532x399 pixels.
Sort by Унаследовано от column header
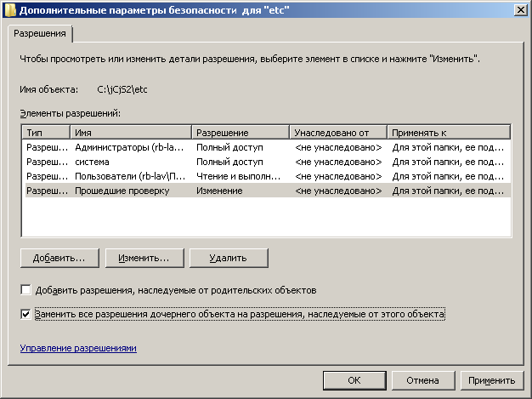coord(337,133)
